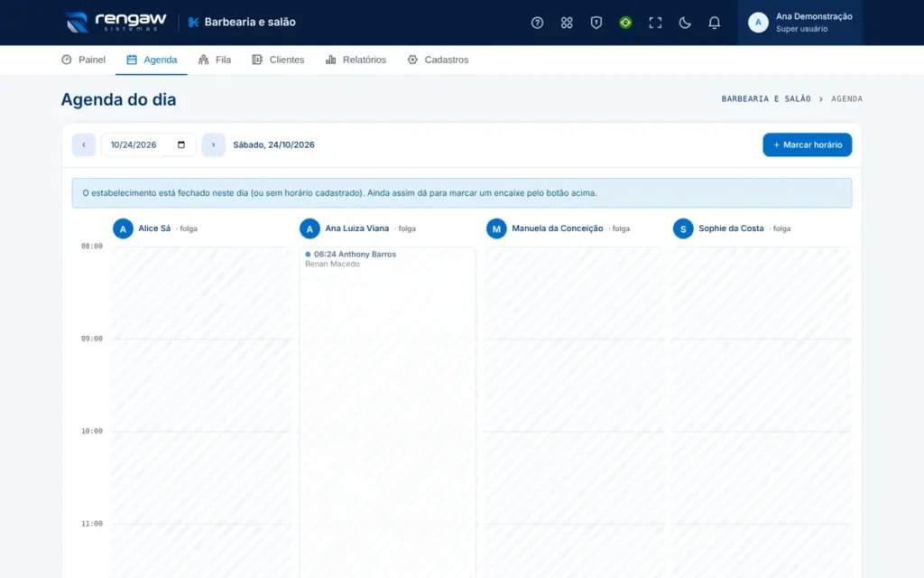
Task: Open the Fila tab
Action: point(215,60)
